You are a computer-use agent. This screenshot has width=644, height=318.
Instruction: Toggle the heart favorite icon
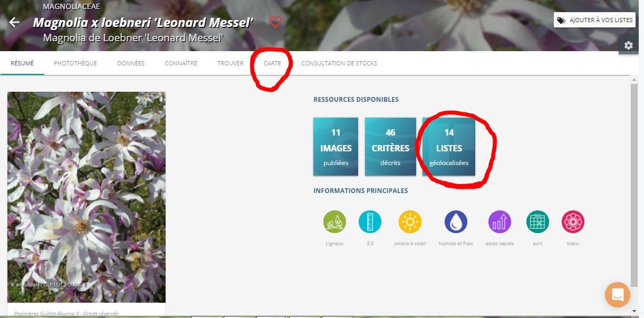(x=275, y=22)
